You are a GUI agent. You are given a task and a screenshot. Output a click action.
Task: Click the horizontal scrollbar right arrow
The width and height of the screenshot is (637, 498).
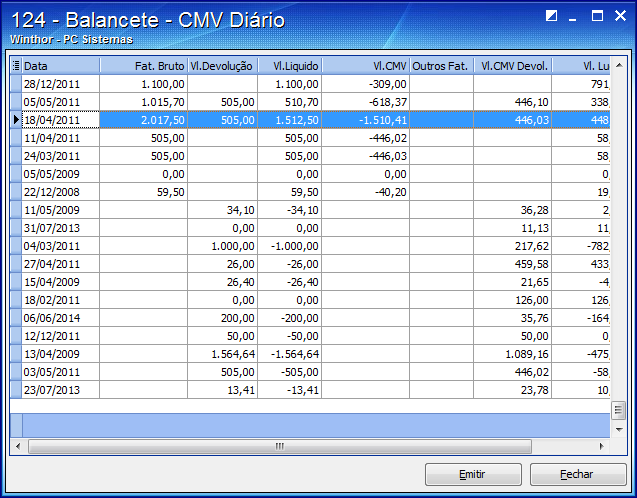pos(602,446)
